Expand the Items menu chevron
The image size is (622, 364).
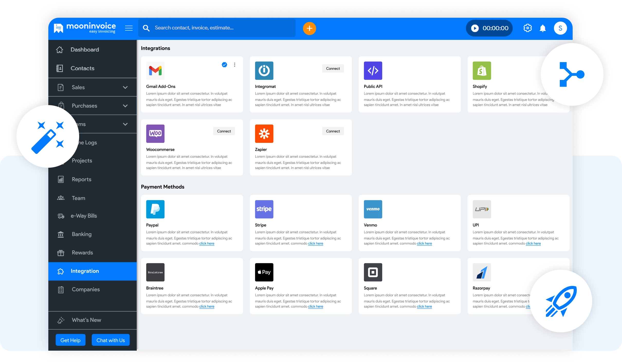pos(125,124)
